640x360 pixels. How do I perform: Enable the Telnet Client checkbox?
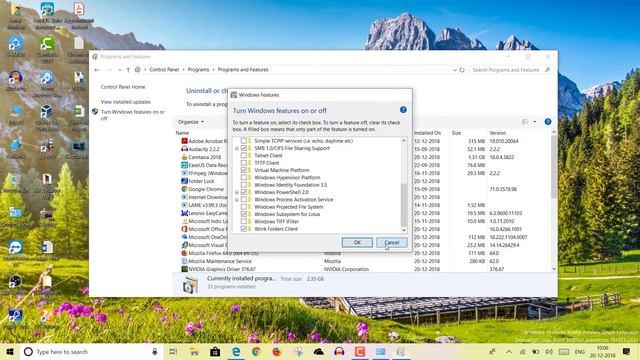(x=244, y=156)
